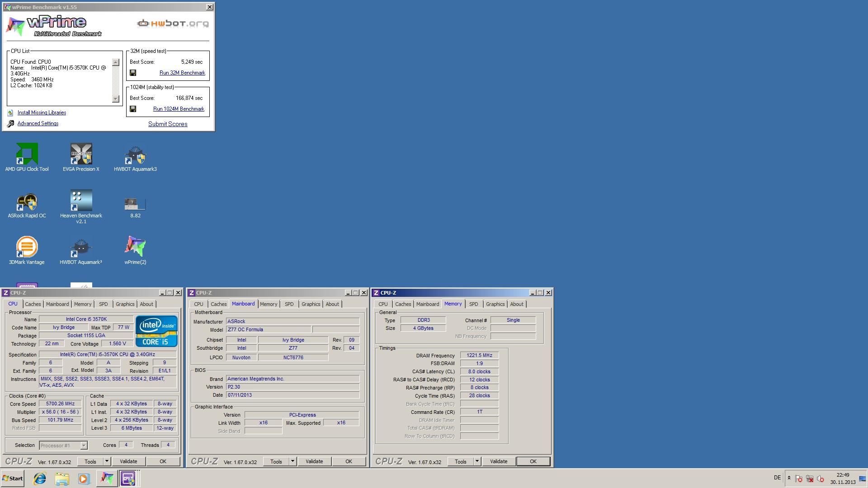
Task: Click the save icon for 32M score
Action: point(133,73)
